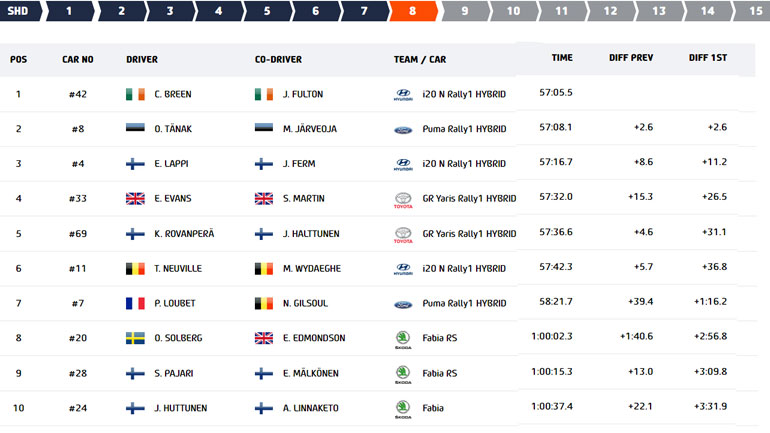The width and height of the screenshot is (770, 433).
Task: Click Toyota logo in E. Evans' row
Action: tap(403, 200)
